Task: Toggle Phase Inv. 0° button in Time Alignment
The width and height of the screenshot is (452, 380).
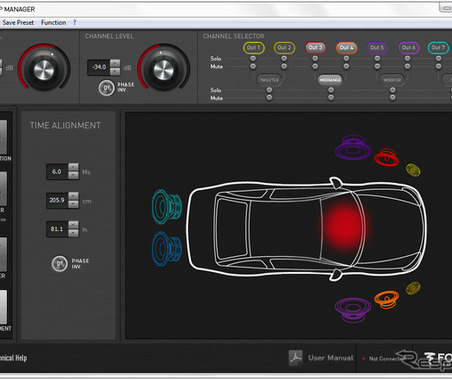Action: (60, 264)
